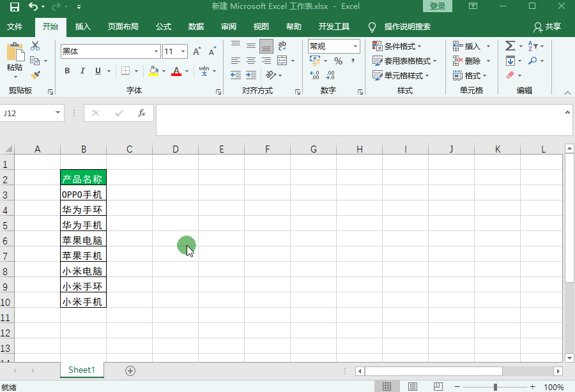Toggle Bold formatting
This screenshot has width=575, height=392.
pyautogui.click(x=67, y=71)
